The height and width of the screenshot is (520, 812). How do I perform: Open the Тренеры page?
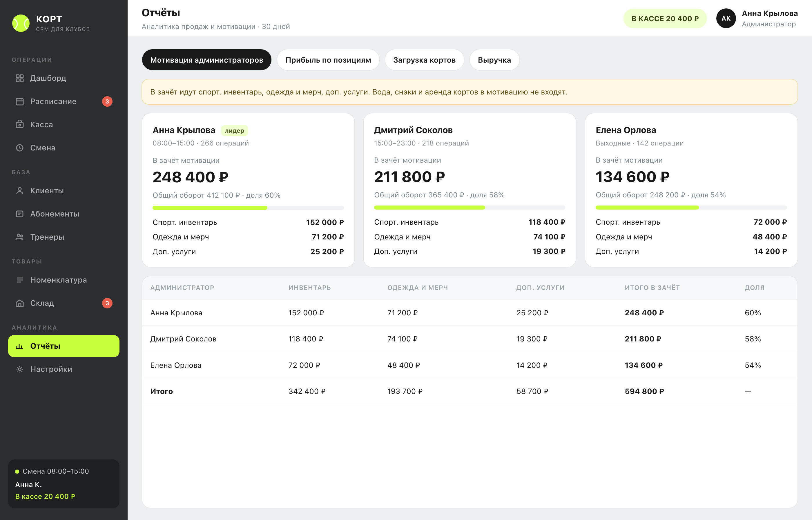click(x=64, y=237)
